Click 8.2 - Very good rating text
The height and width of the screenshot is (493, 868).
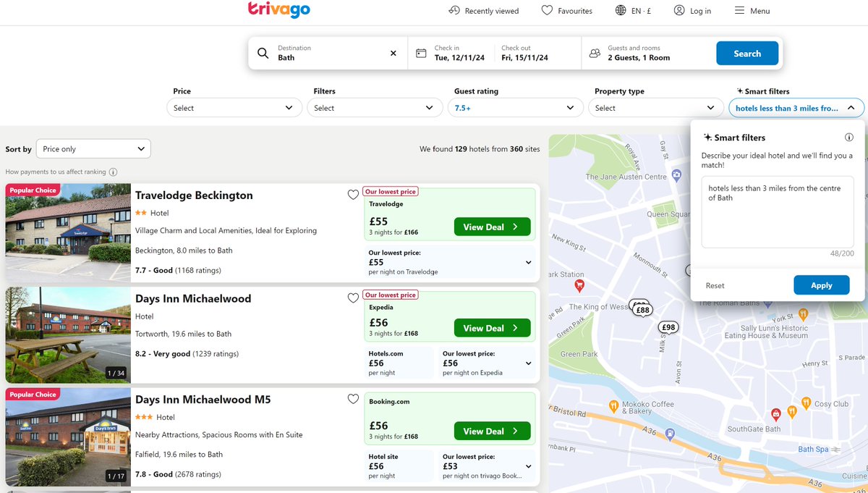(x=187, y=354)
